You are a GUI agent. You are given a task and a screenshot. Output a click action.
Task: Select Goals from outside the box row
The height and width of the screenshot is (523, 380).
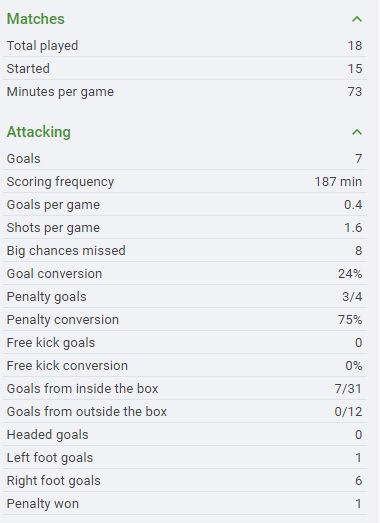click(x=185, y=412)
